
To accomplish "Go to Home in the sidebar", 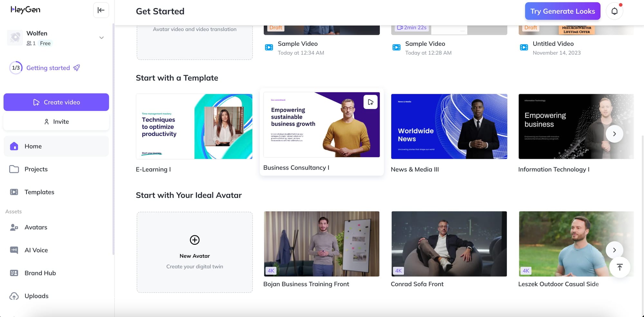I will pos(56,146).
